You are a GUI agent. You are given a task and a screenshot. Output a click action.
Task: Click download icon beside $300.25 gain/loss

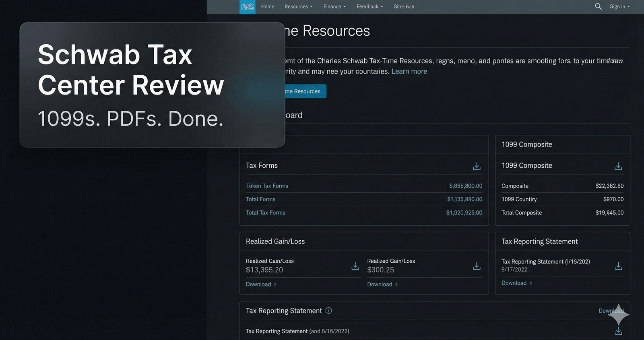point(477,266)
